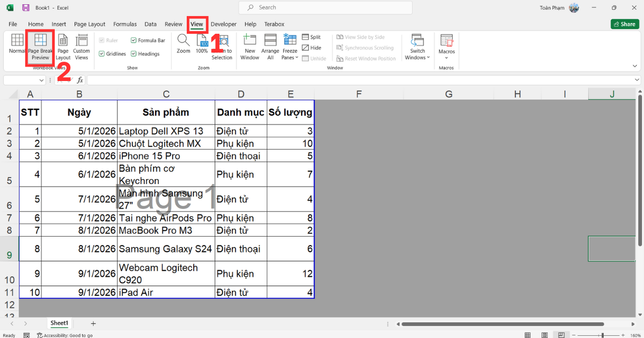Viewport: 644px width, 338px height.
Task: Select cell containing MacBook Pro M3
Action: 166,231
